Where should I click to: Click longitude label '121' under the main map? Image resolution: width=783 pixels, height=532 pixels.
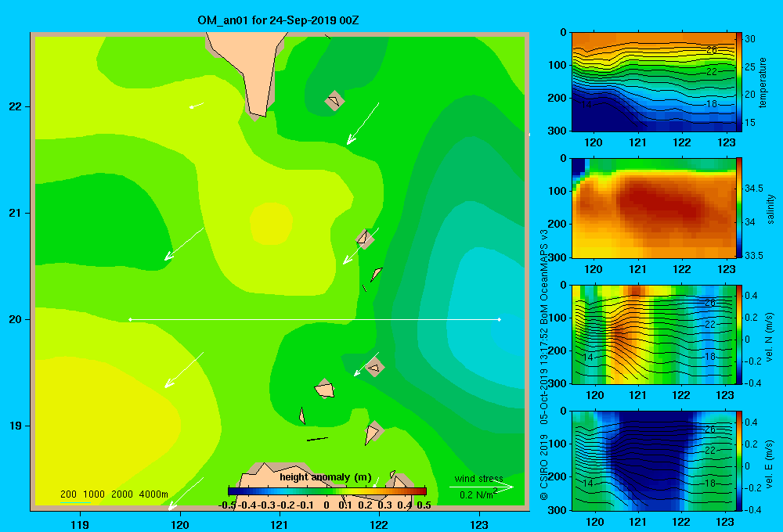click(280, 524)
